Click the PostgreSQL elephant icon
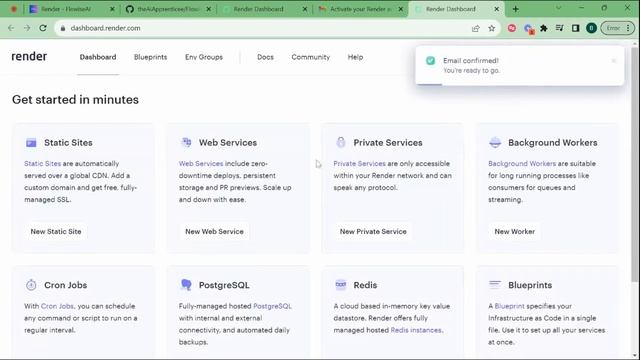 pyautogui.click(x=186, y=284)
